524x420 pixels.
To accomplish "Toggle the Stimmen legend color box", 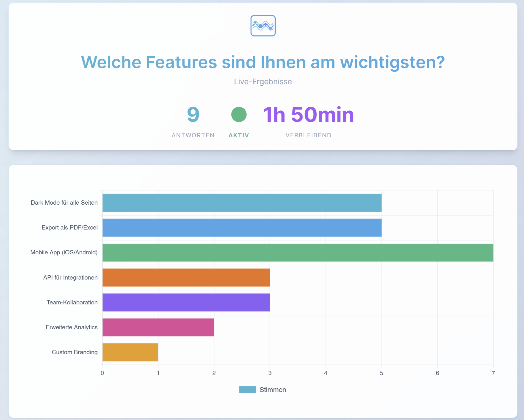I will coord(247,390).
